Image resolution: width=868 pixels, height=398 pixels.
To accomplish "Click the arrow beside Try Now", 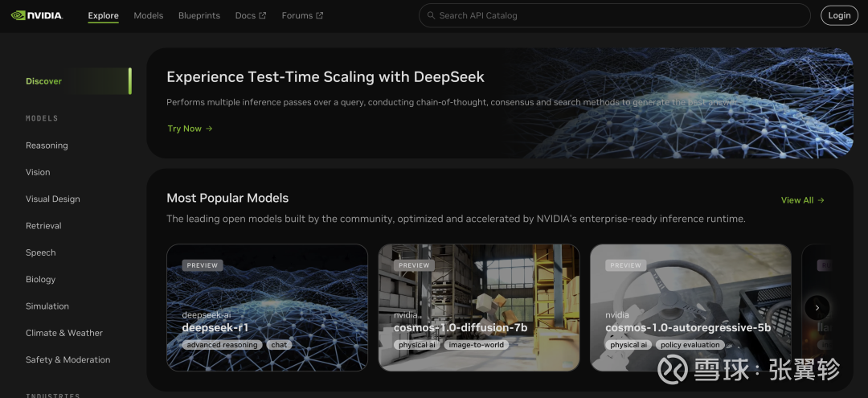I will (x=209, y=129).
